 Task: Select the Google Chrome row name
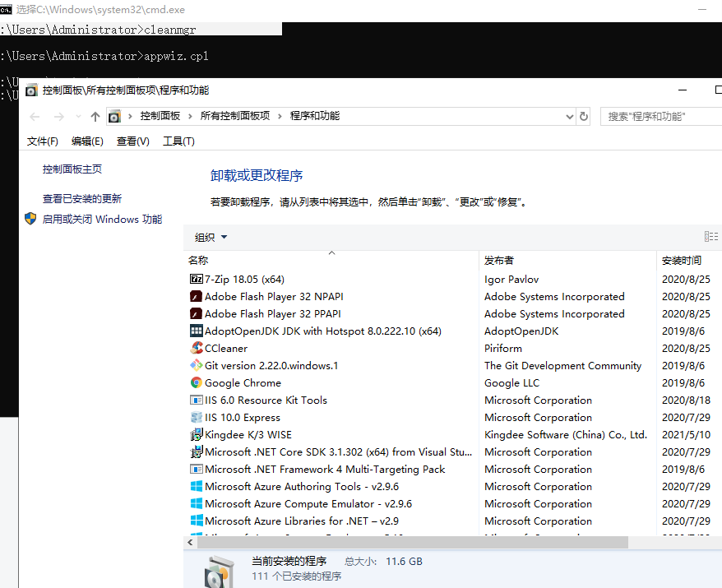pyautogui.click(x=243, y=382)
